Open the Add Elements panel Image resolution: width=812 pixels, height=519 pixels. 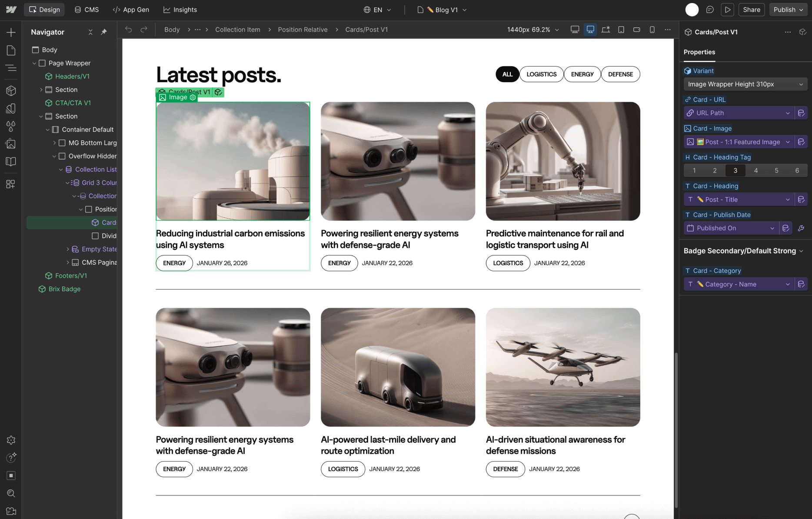11,32
